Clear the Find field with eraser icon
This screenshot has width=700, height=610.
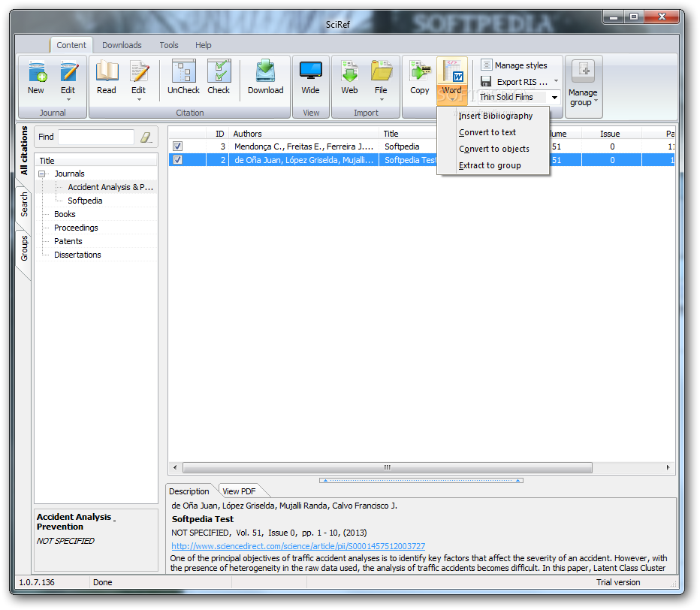146,137
